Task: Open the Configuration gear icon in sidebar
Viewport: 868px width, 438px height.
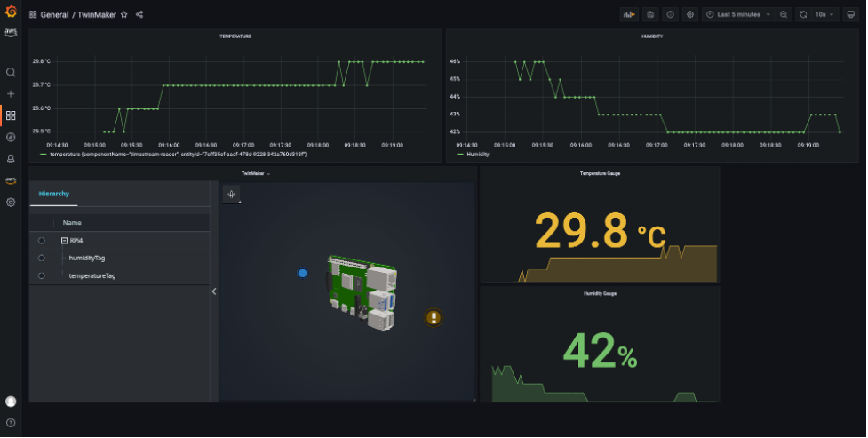Action: click(11, 203)
